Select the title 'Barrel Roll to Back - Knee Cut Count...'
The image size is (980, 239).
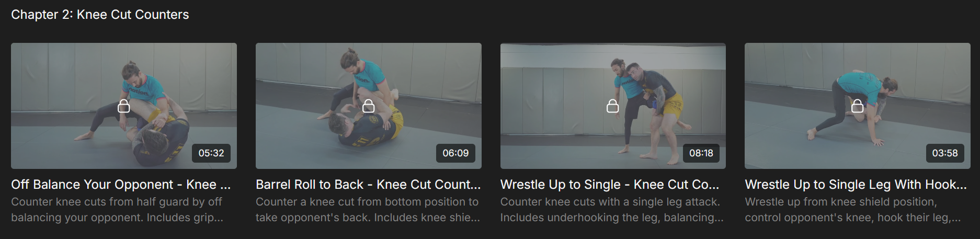(368, 185)
